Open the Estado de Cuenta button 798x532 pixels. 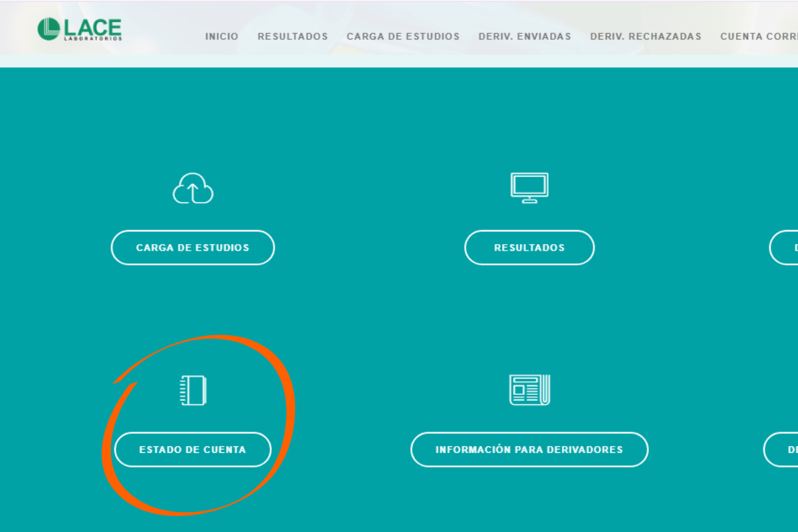[x=193, y=450]
